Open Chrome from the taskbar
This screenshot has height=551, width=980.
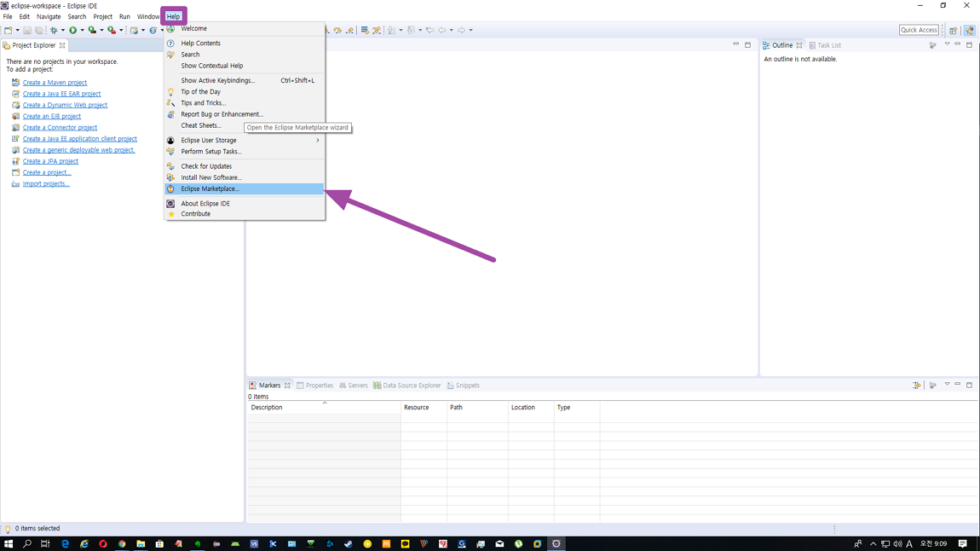pyautogui.click(x=122, y=544)
